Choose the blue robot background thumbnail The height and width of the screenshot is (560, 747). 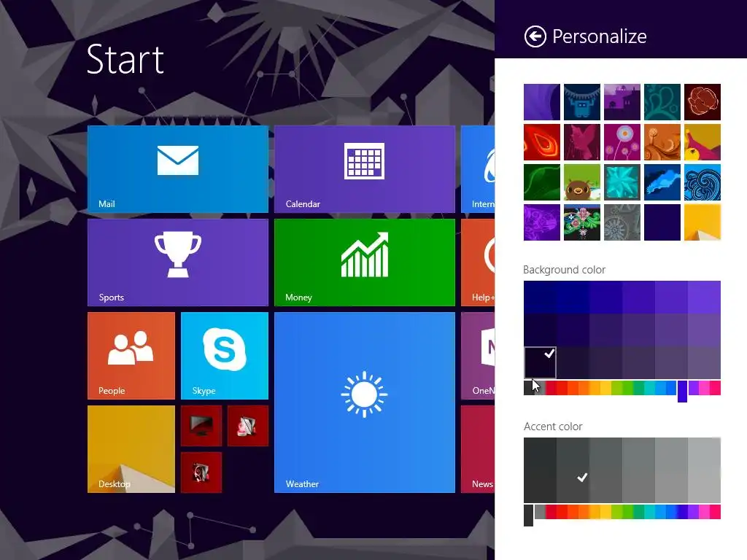[x=581, y=102]
